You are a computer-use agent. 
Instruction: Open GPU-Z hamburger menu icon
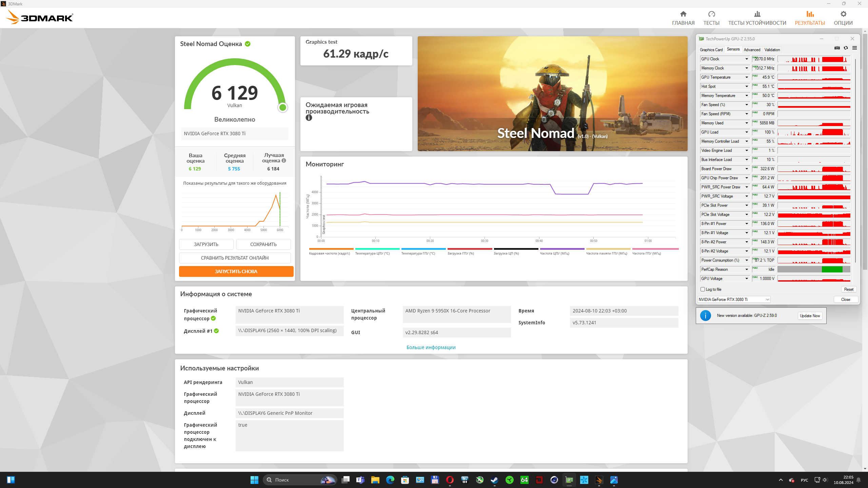pyautogui.click(x=854, y=48)
